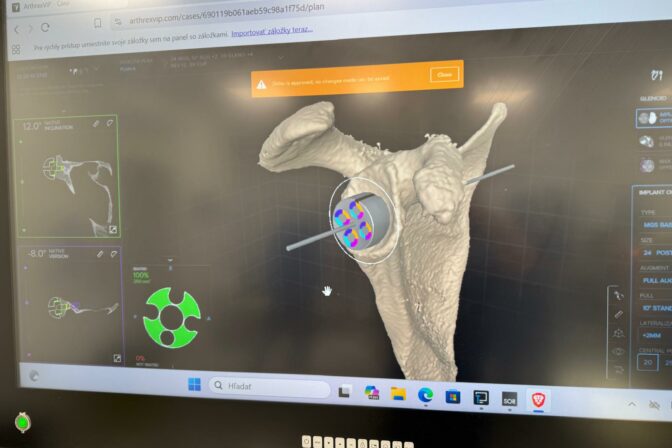
Task: Select the second glenoid implant option icon
Action: [x=644, y=140]
